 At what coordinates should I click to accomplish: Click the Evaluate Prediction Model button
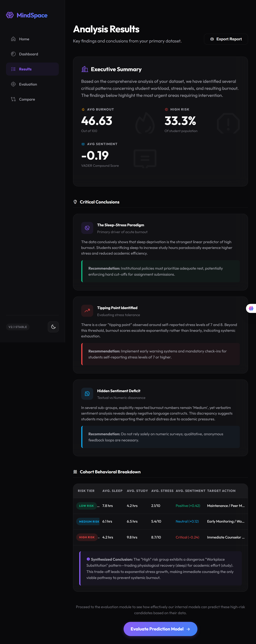[160, 629]
